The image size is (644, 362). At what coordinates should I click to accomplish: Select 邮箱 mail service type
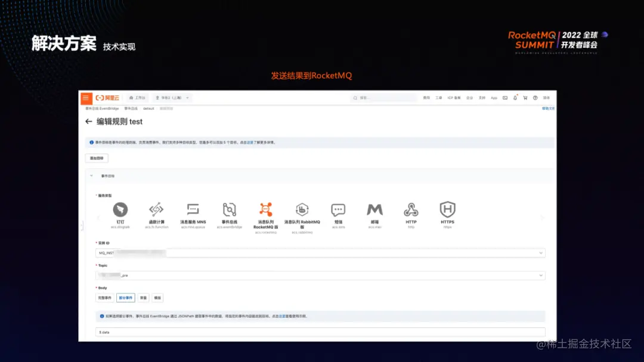coord(374,215)
